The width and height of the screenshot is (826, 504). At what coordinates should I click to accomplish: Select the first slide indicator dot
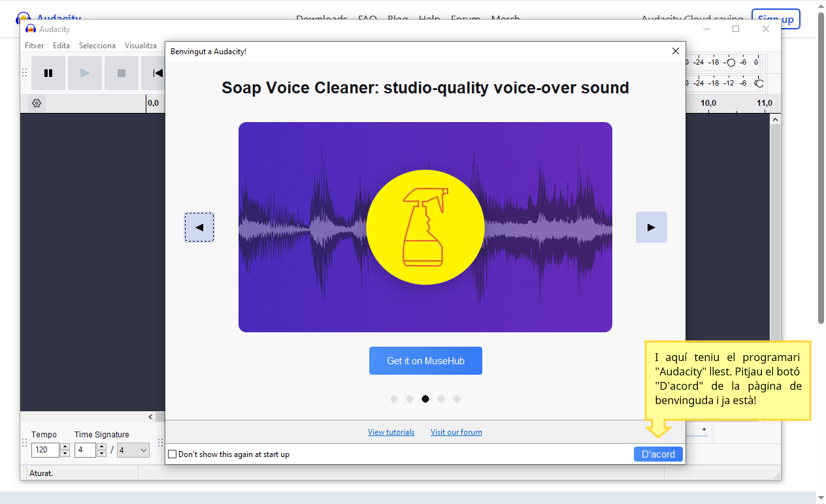[394, 399]
